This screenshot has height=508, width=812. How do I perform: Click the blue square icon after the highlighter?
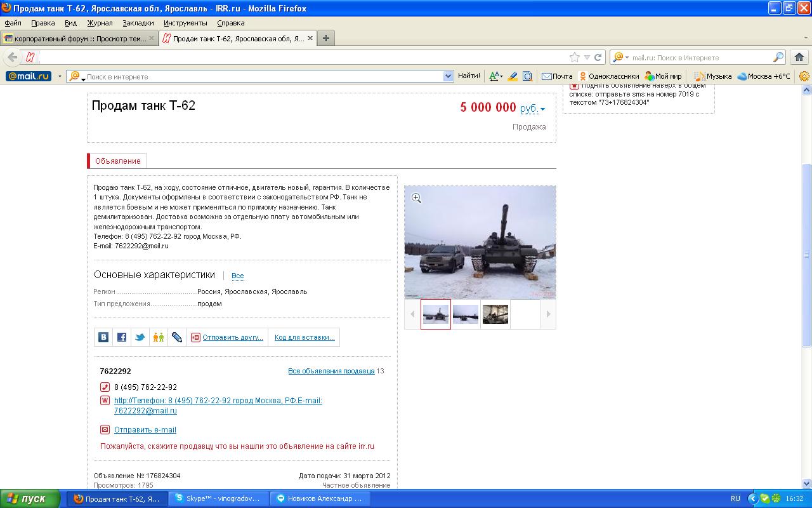pyautogui.click(x=527, y=76)
